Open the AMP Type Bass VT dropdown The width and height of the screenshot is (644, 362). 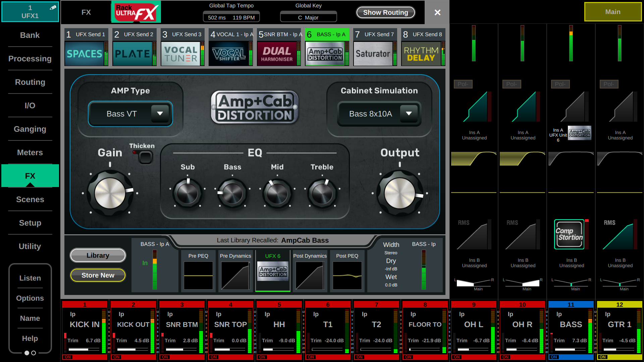point(130,114)
